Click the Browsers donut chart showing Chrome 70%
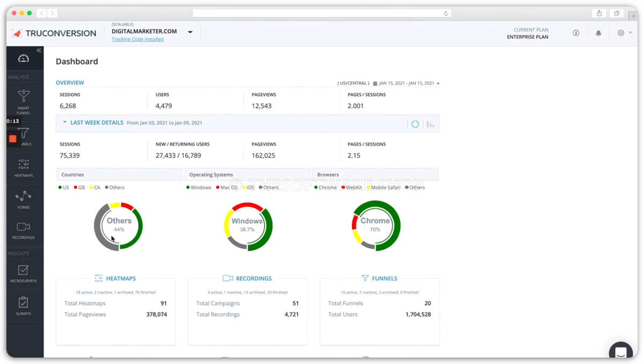This screenshot has width=644, height=364. coord(376,226)
